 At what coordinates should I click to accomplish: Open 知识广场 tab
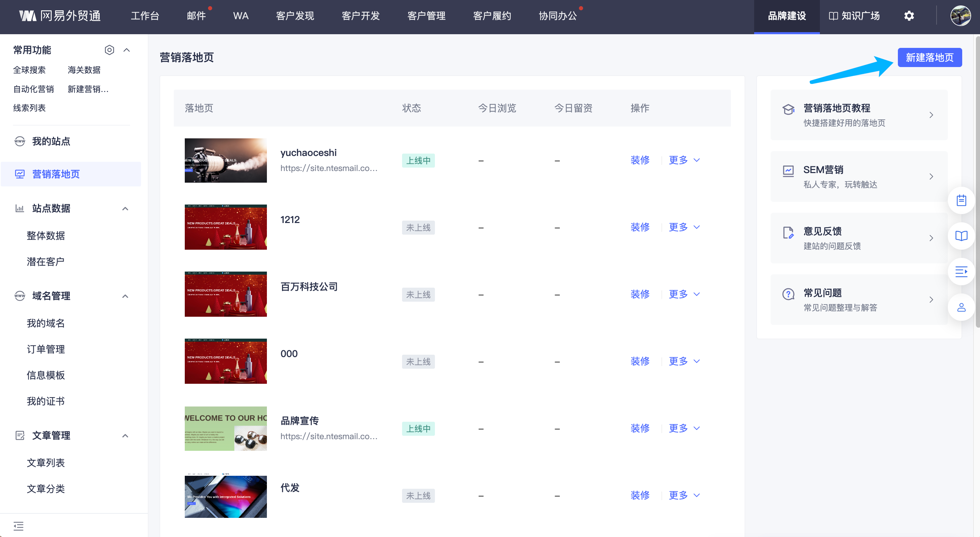[854, 16]
